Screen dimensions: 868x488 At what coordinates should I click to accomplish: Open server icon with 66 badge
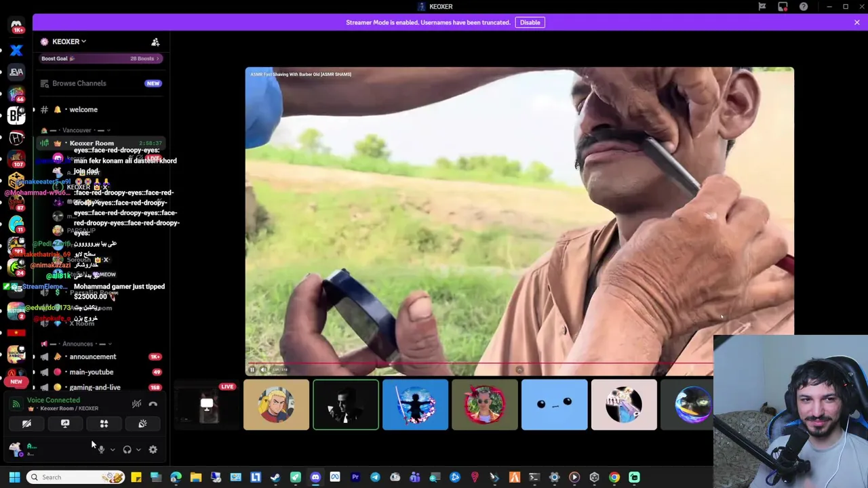coord(16,94)
